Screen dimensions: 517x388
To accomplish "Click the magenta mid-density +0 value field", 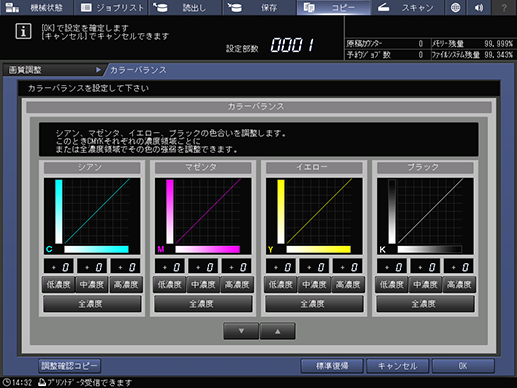I will 203,266.
